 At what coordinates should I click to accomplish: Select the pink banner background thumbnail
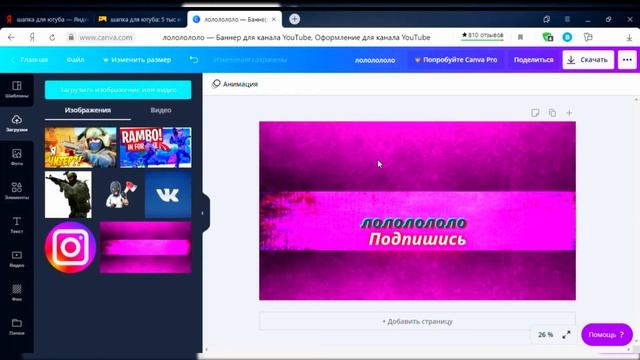point(145,247)
